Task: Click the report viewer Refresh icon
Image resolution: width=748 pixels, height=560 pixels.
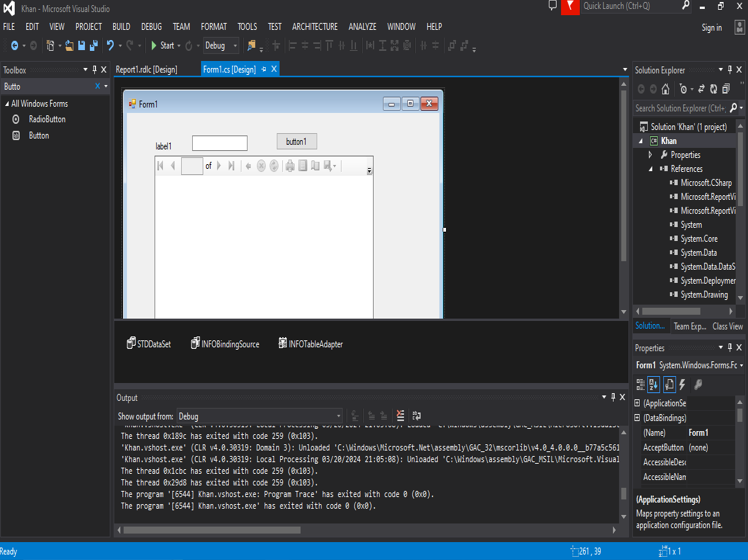Action: [x=274, y=166]
